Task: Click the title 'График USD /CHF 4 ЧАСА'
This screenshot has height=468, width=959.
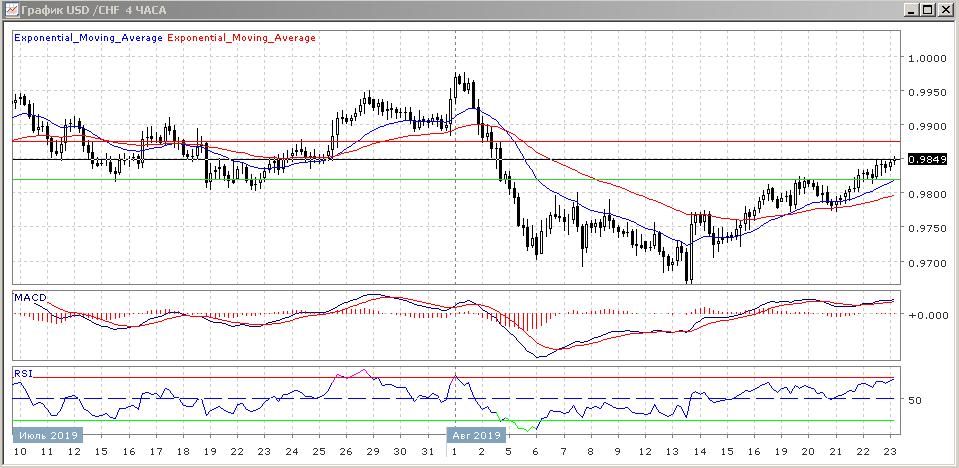Action: (x=94, y=10)
